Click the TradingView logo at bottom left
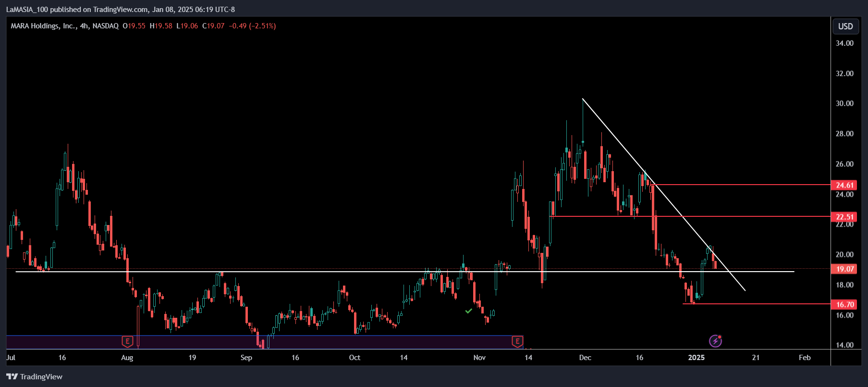Viewport: 868px width, 387px height. [x=35, y=376]
